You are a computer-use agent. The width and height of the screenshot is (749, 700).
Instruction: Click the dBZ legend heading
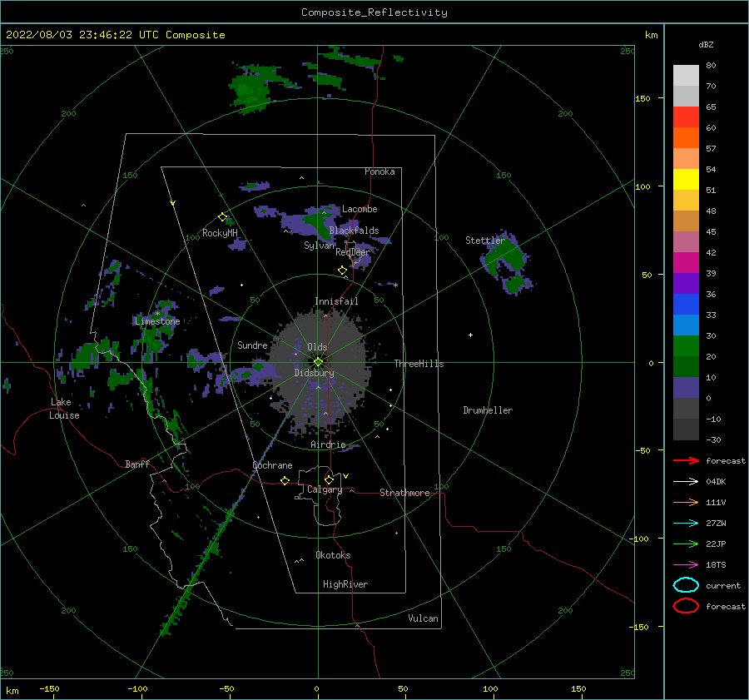(706, 44)
